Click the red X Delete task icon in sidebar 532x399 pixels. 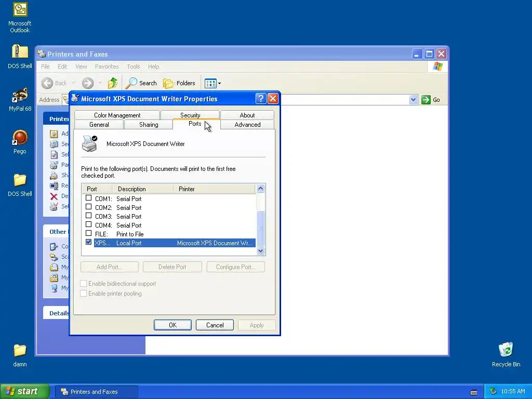(x=54, y=196)
